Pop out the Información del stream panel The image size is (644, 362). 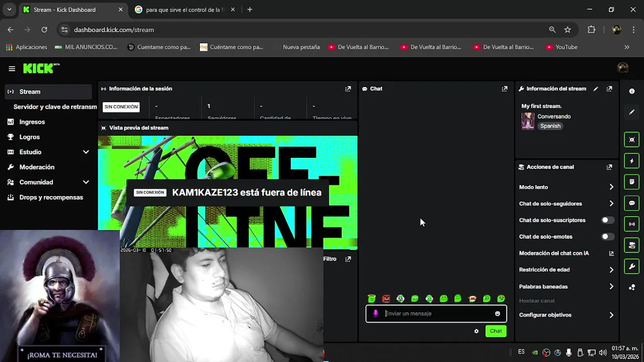[x=609, y=88]
